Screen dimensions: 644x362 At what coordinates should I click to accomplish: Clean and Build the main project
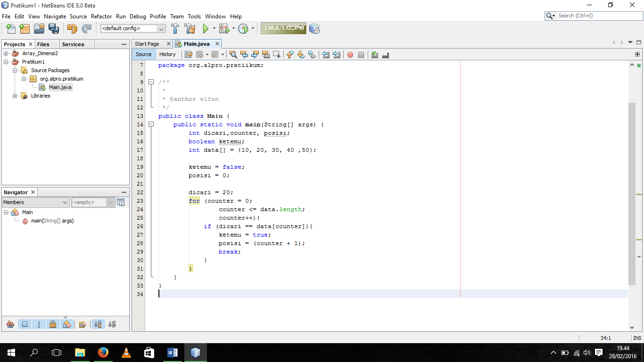pos(190,28)
